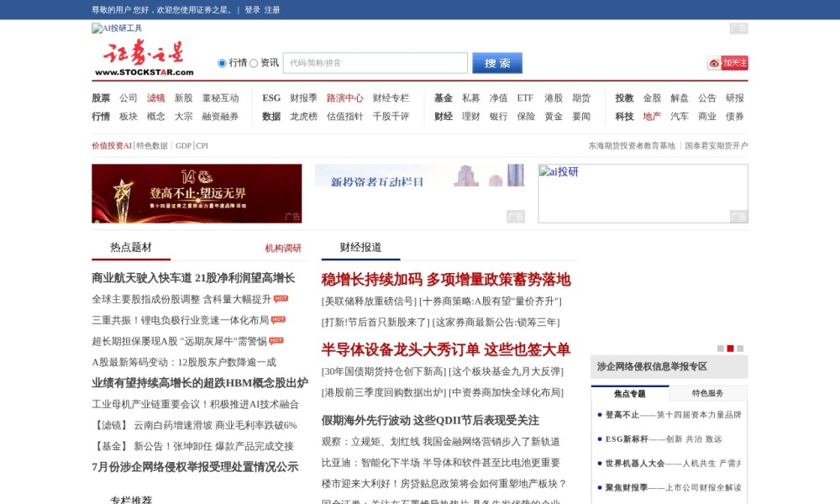This screenshot has width=840, height=504.
Task: Open headline 稳增长持续加码 多项增量政策蓄势落地
Action: (446, 280)
